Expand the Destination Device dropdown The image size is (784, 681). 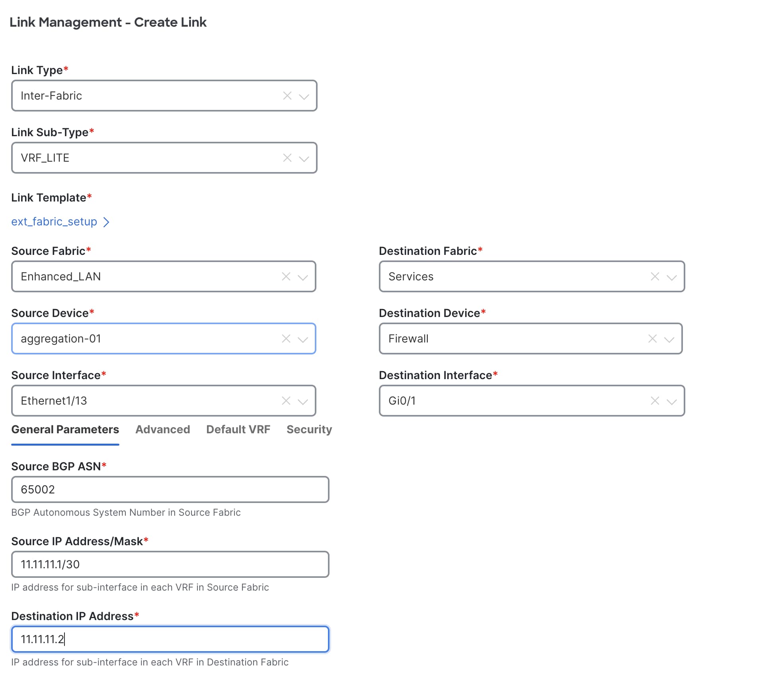[669, 339]
